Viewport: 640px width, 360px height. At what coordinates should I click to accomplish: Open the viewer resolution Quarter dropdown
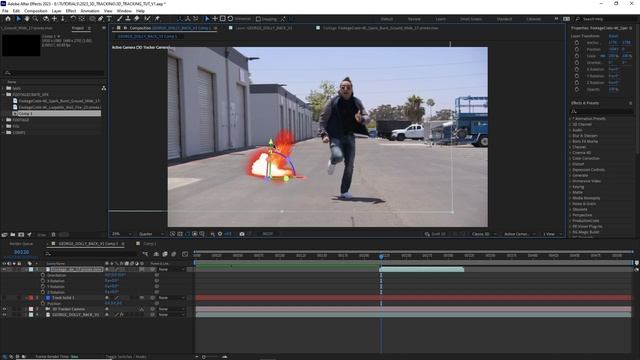pos(151,234)
